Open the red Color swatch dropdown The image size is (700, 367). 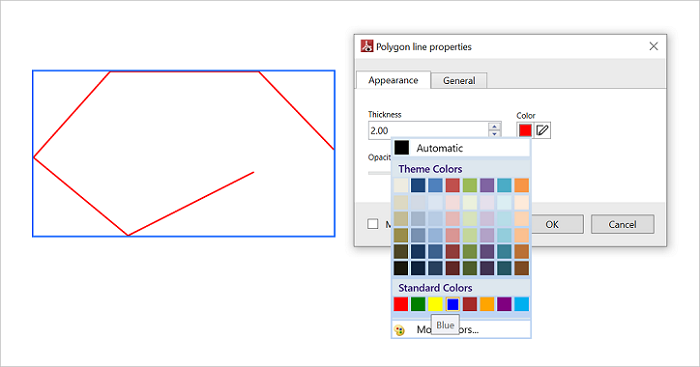(525, 130)
